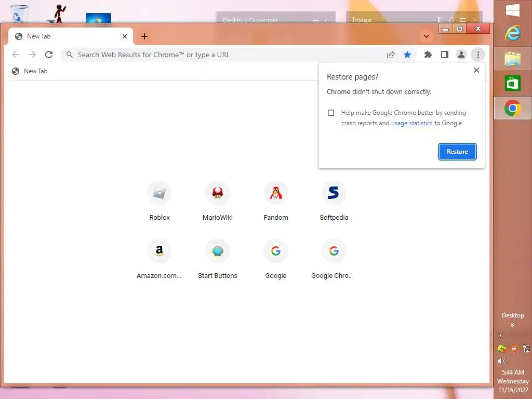Open the Windows Store taskbar icon
Viewport: 532px width, 399px height.
pyautogui.click(x=513, y=83)
